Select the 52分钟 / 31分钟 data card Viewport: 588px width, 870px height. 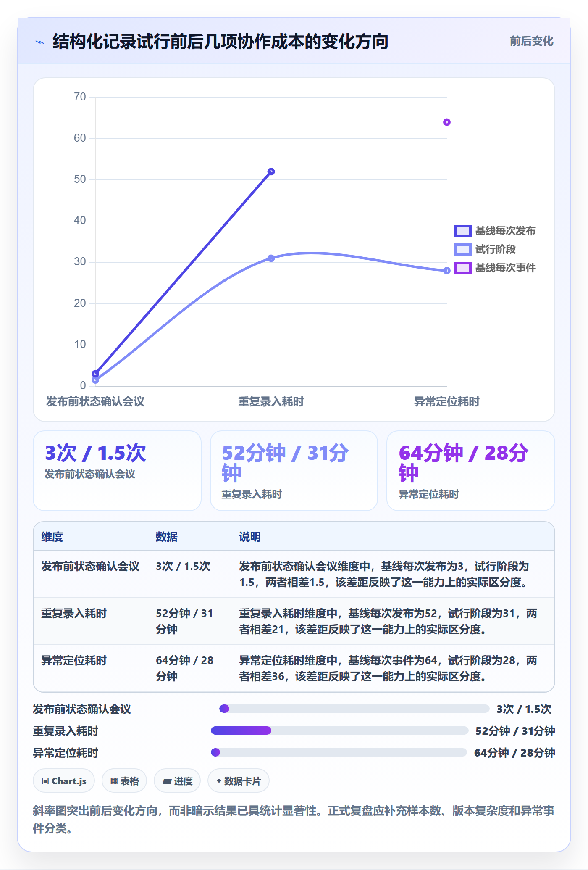pyautogui.click(x=294, y=471)
